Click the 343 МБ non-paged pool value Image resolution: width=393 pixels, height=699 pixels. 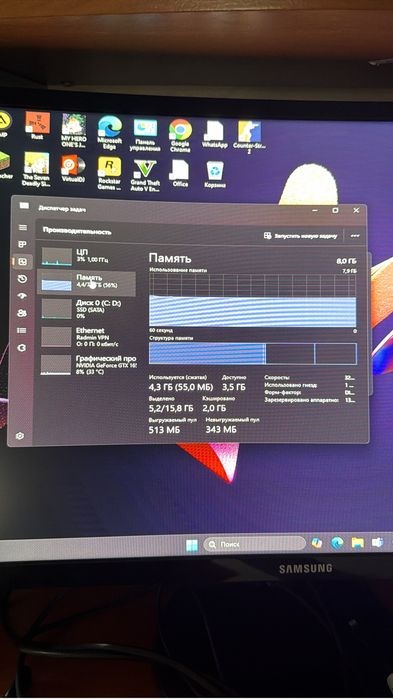tap(221, 429)
